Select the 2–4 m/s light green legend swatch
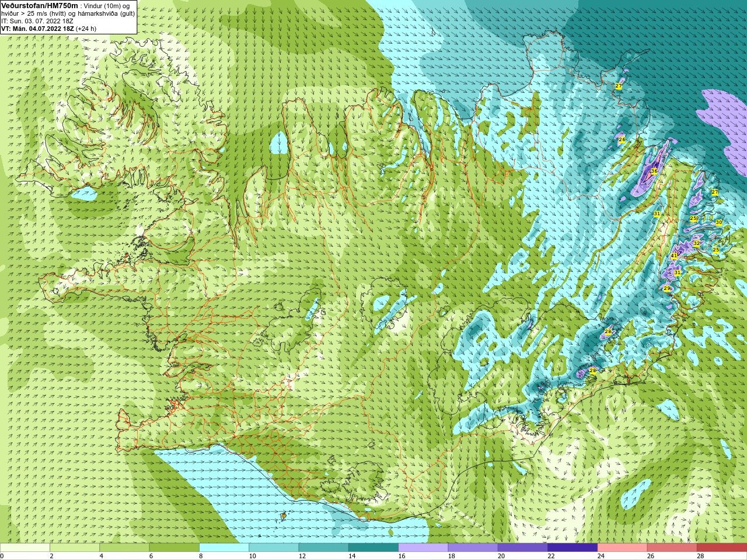 (x=75, y=548)
